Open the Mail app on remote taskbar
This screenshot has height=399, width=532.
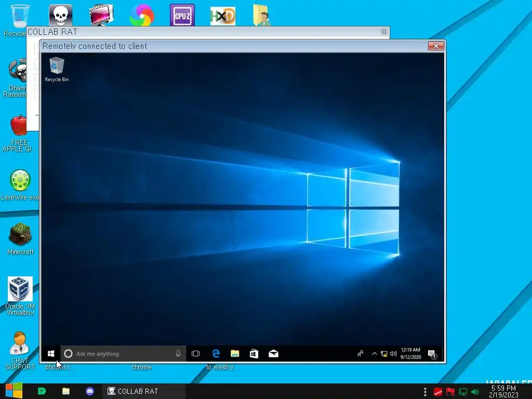pos(273,354)
